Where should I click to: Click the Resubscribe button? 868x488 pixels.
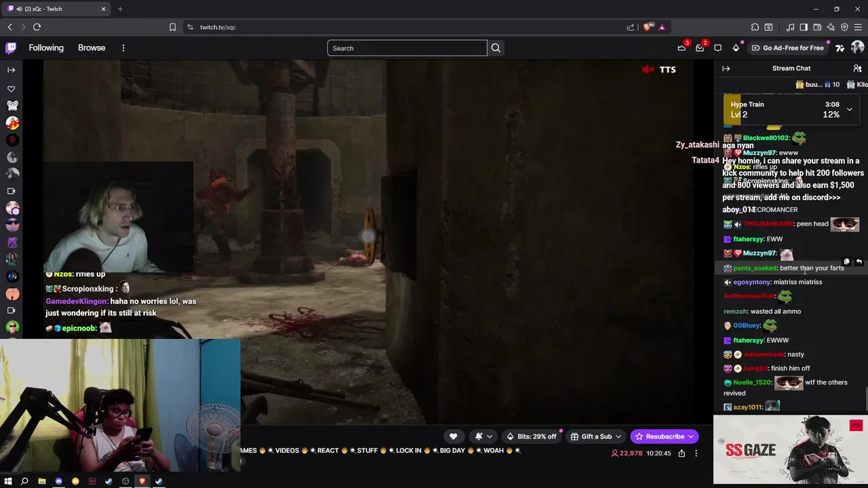point(663,436)
